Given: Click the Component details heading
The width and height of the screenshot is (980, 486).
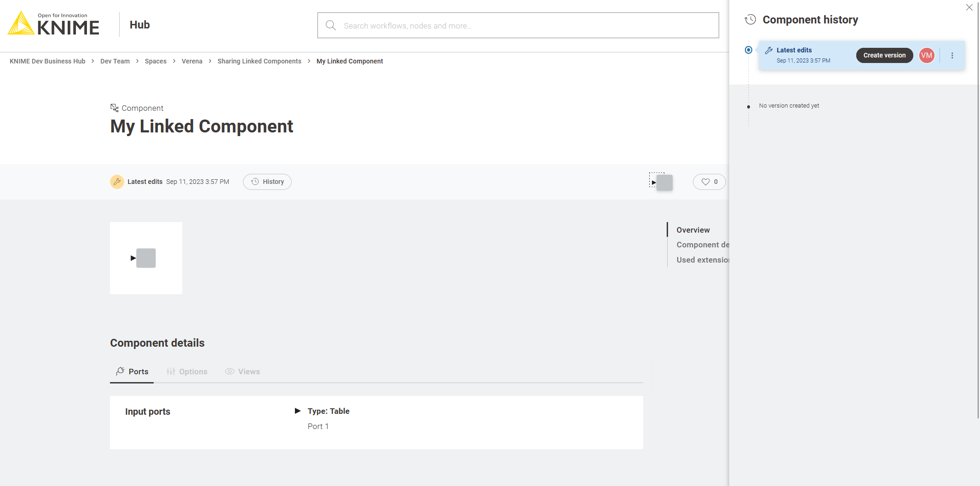Looking at the screenshot, I should pos(157,343).
